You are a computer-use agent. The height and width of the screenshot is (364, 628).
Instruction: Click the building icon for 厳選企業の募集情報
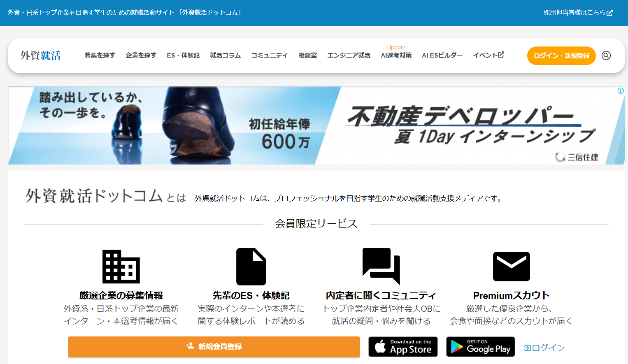tap(121, 267)
